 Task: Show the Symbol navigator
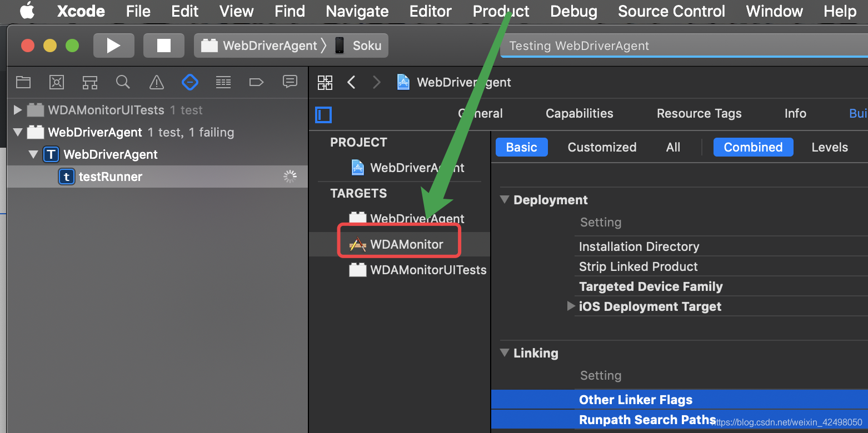point(90,83)
